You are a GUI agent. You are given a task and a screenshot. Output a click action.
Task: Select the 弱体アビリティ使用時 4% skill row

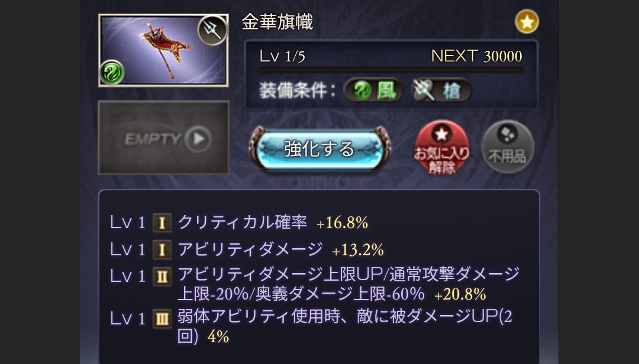[x=311, y=326]
